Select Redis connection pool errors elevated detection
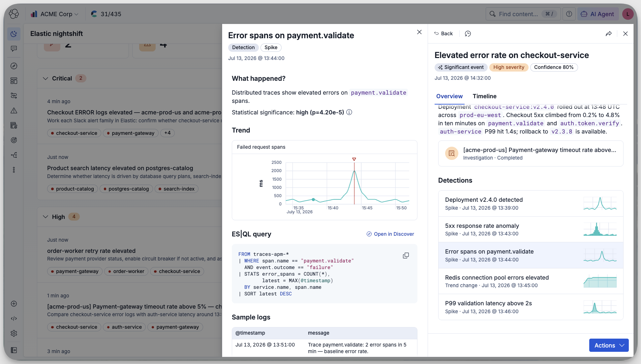The height and width of the screenshot is (364, 641). (x=531, y=281)
